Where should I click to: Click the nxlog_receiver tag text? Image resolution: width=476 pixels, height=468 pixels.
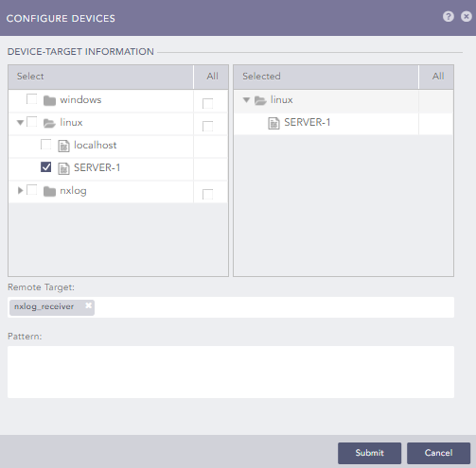(x=44, y=306)
